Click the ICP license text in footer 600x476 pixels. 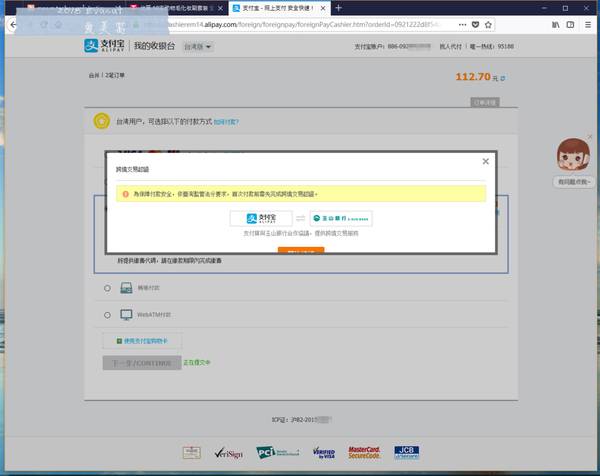coord(301,420)
